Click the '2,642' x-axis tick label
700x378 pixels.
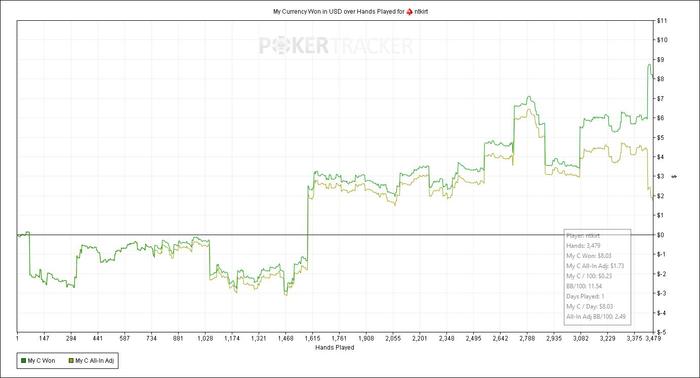point(500,339)
